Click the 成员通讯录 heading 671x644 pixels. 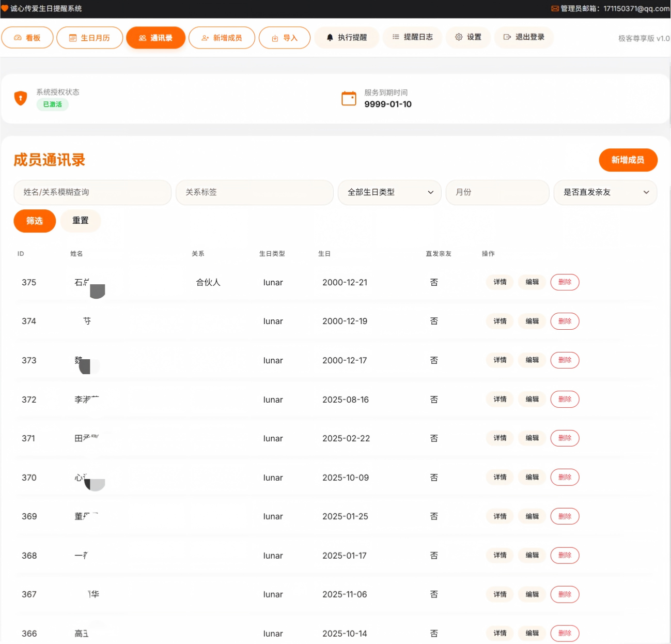[x=50, y=160]
